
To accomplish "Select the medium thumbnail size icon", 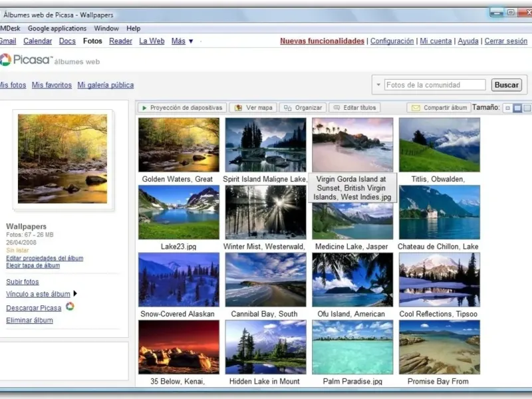I will pyautogui.click(x=517, y=108).
